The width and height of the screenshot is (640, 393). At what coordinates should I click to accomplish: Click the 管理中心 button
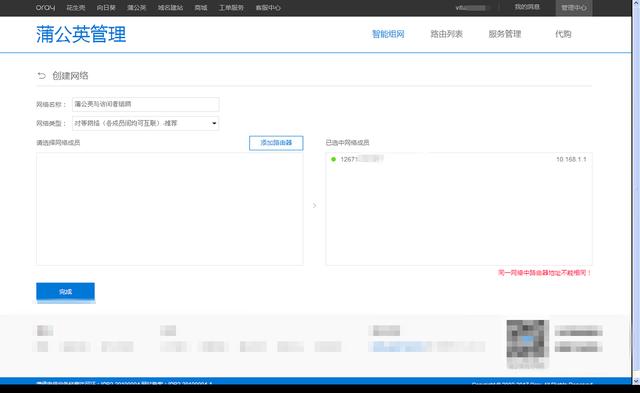tap(574, 8)
